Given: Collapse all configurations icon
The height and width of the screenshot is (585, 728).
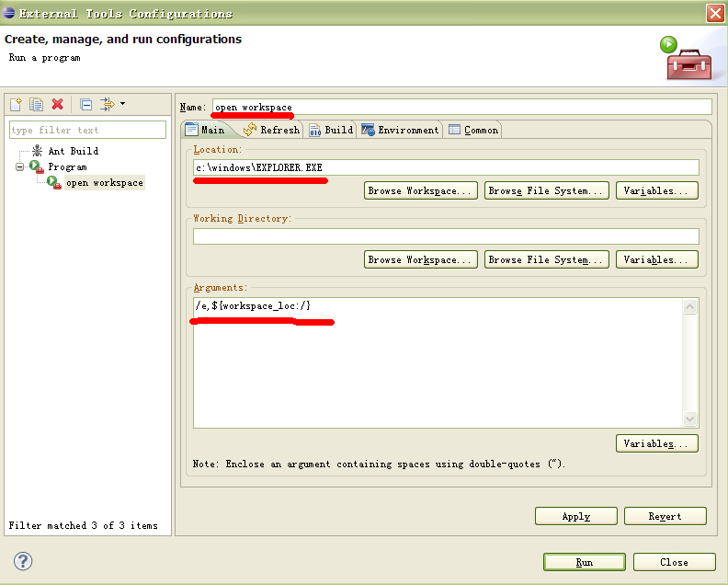Looking at the screenshot, I should (85, 104).
